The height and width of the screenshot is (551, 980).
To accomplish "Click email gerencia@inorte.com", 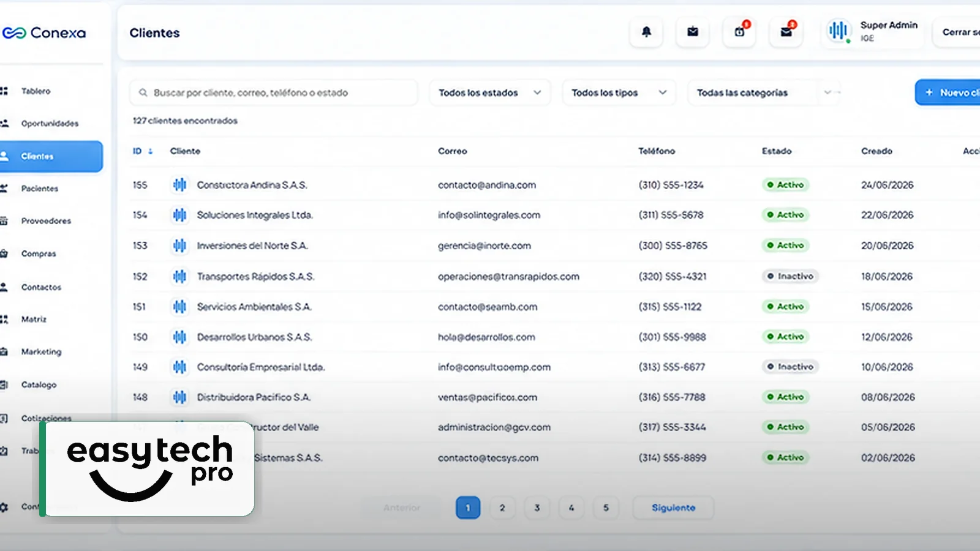I will click(484, 246).
